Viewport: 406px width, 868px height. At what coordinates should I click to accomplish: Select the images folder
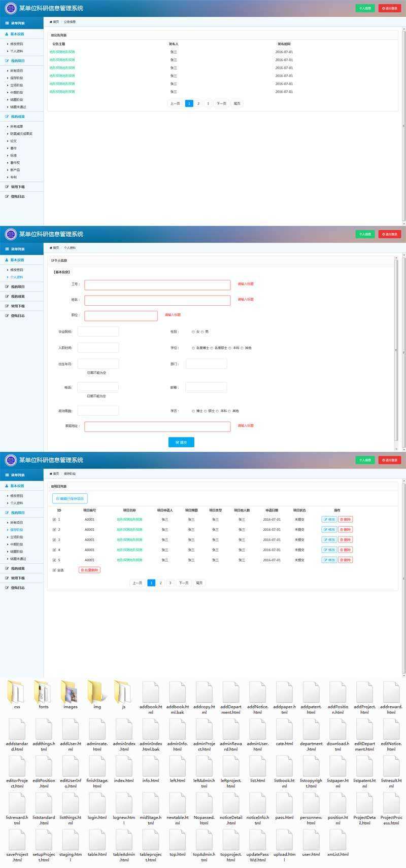click(x=71, y=692)
